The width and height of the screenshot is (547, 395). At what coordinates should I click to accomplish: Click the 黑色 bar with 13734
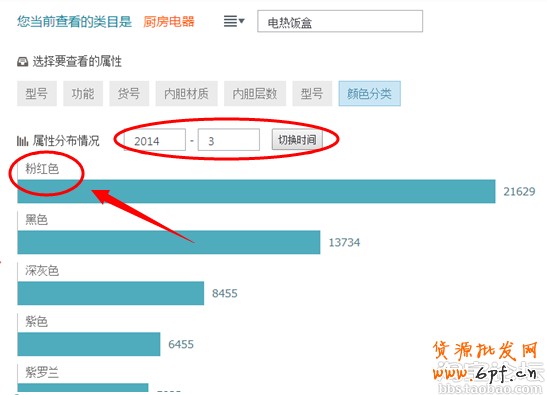169,242
